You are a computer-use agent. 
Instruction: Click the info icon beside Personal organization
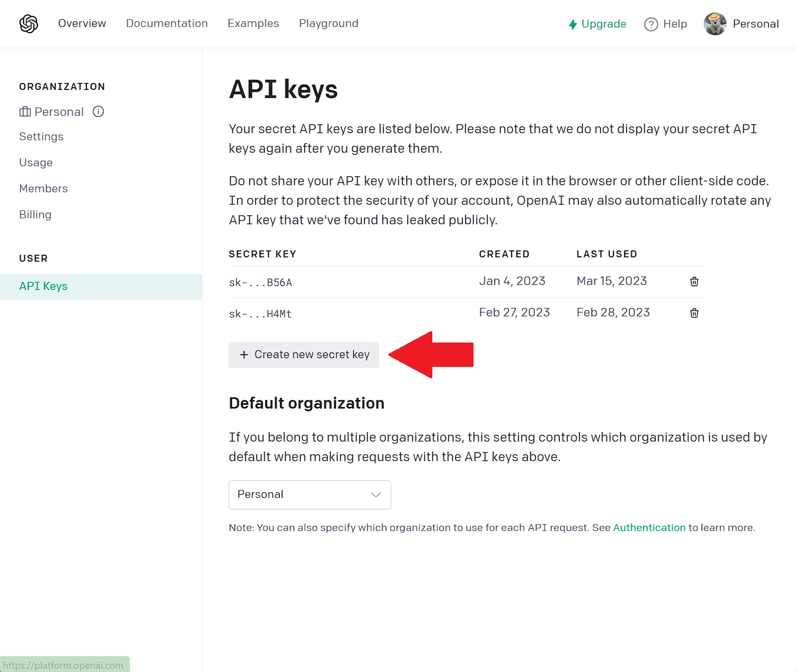[98, 112]
